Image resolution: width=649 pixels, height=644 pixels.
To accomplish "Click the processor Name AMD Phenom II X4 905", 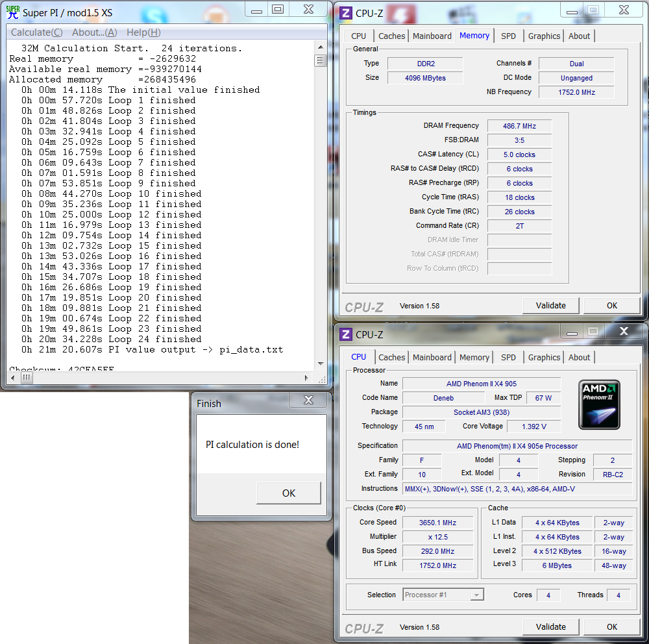I will pos(482,384).
